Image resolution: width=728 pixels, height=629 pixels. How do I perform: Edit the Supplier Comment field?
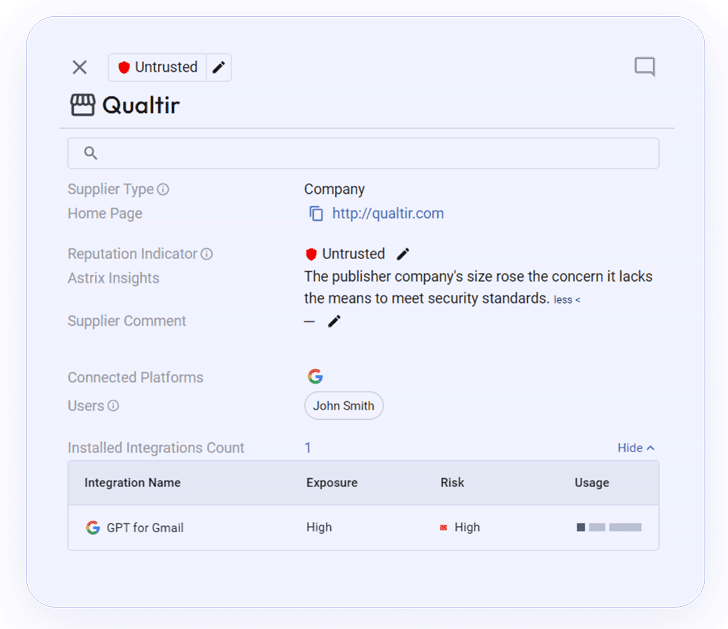click(x=334, y=321)
